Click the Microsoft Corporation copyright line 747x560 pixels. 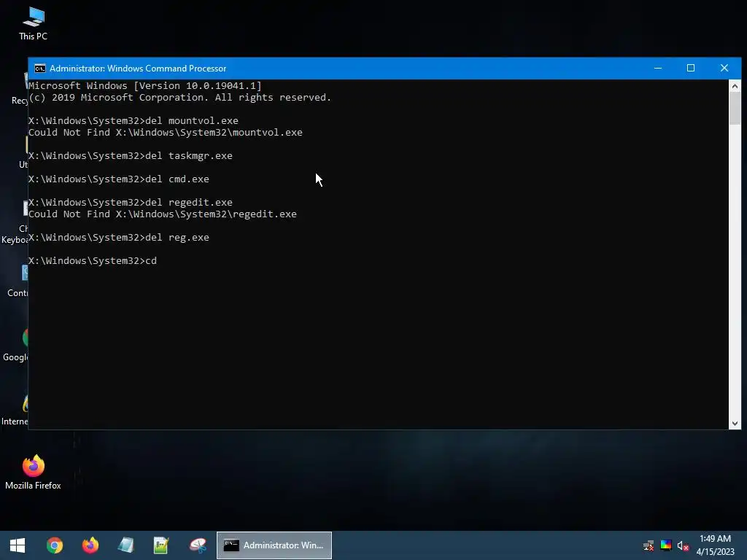[179, 98]
